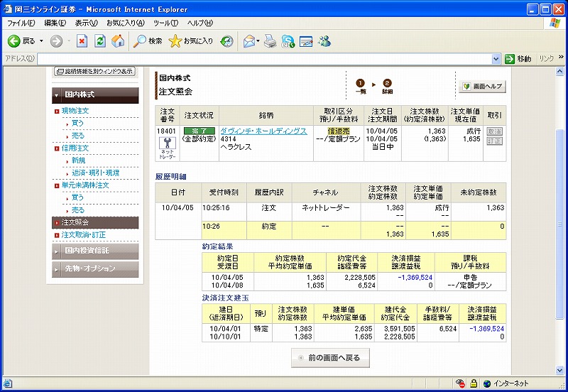Click the Refresh page icon

(100, 41)
